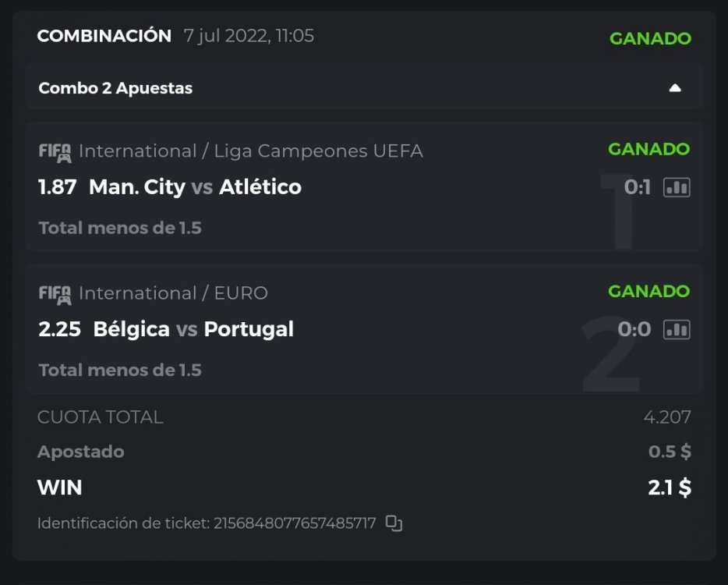Select the 0:0 score result
This screenshot has height=585, width=728.
634,329
